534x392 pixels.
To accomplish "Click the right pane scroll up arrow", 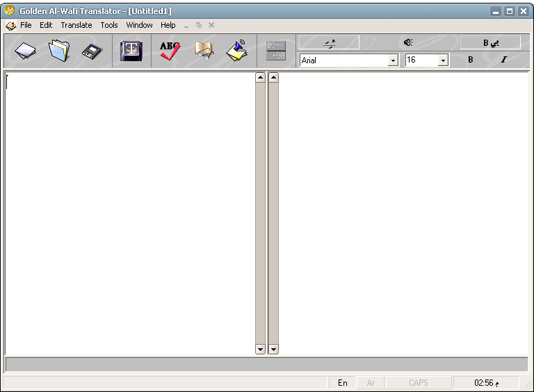I will 273,78.
